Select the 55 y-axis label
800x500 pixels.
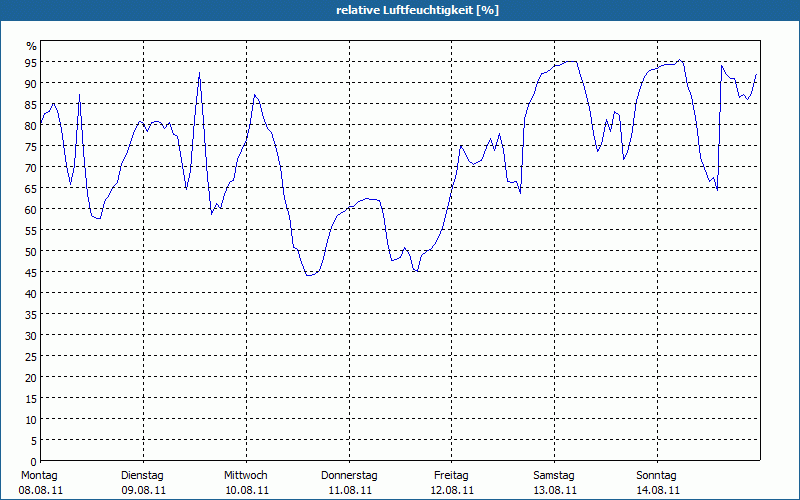31,231
